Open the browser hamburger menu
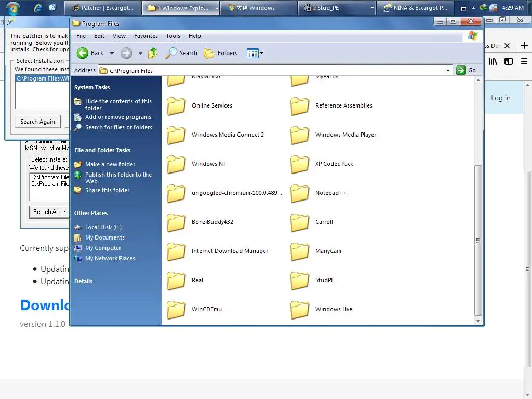532x399 pixels. (x=524, y=61)
